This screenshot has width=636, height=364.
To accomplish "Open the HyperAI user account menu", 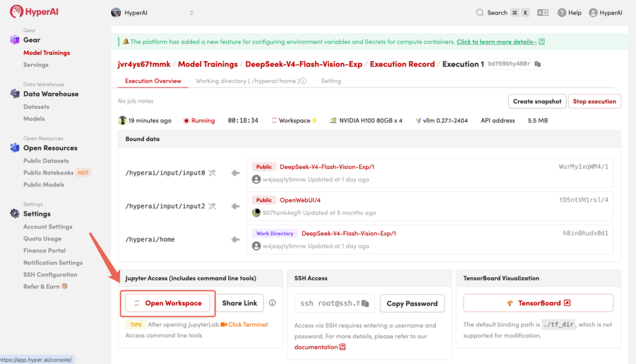I will click(x=605, y=12).
